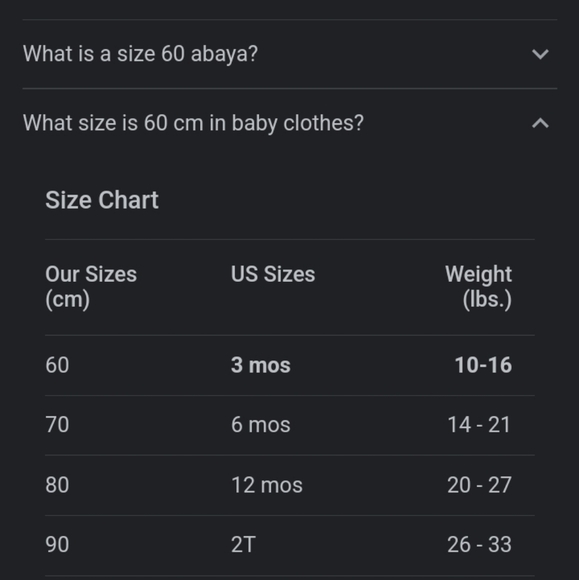Click the '6 mos' table cell

point(261,425)
